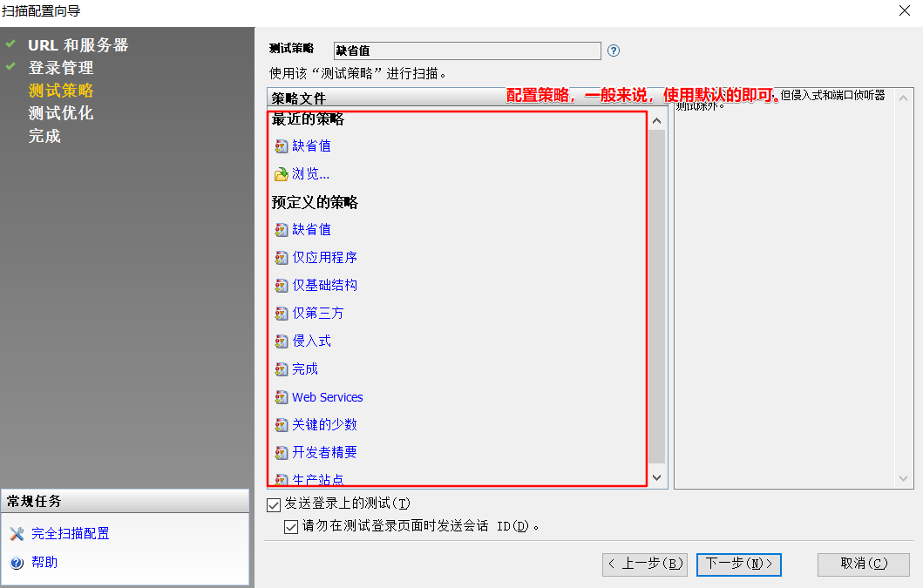Click the green checkmark beside 登录管理
Image resolution: width=923 pixels, height=588 pixels.
coord(10,66)
